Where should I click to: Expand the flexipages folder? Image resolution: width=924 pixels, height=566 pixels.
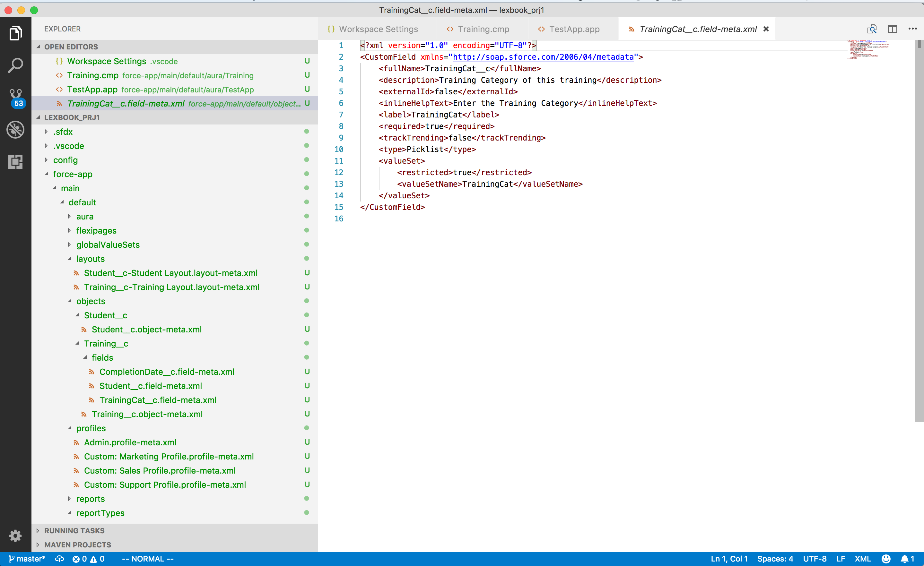coord(69,230)
